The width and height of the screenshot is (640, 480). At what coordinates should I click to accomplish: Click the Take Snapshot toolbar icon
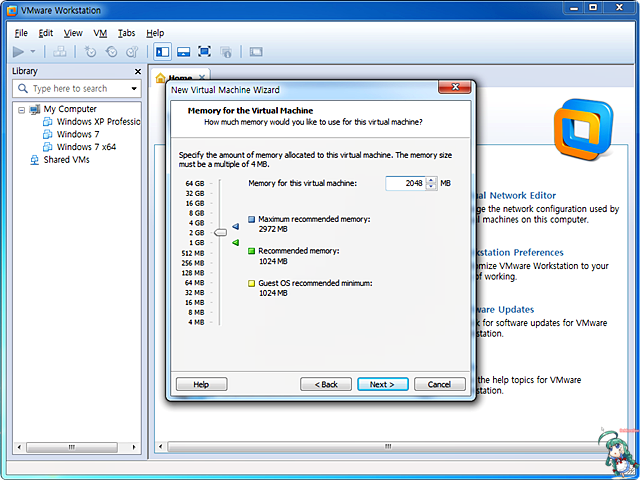tap(90, 52)
